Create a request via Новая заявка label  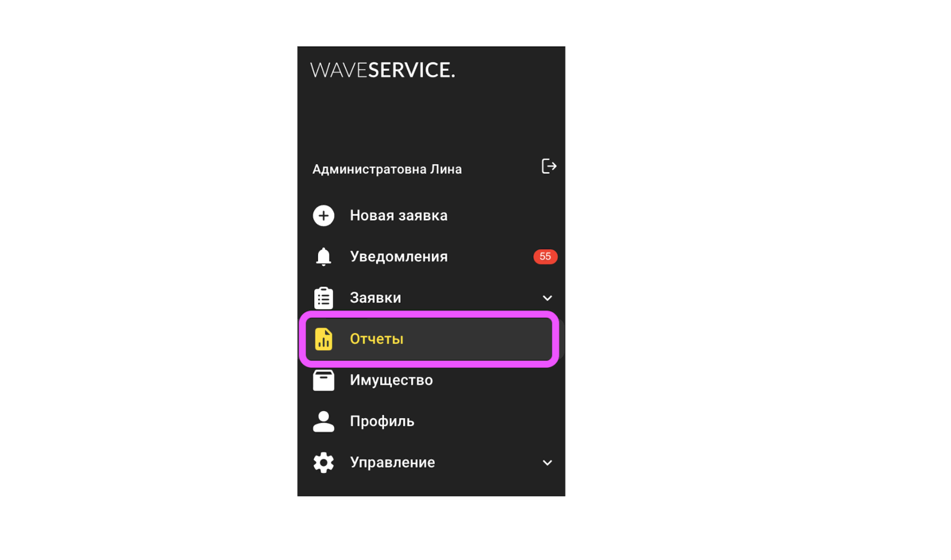(x=399, y=216)
